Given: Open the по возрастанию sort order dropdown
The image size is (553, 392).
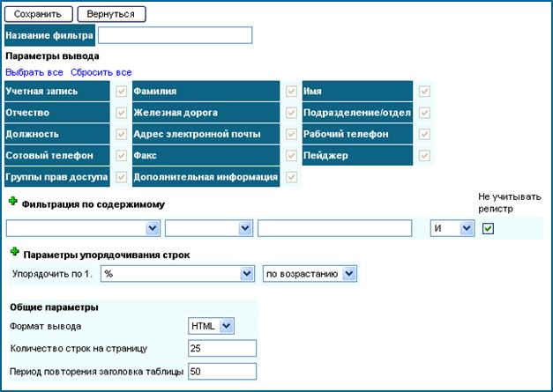Looking at the screenshot, I should coord(310,274).
